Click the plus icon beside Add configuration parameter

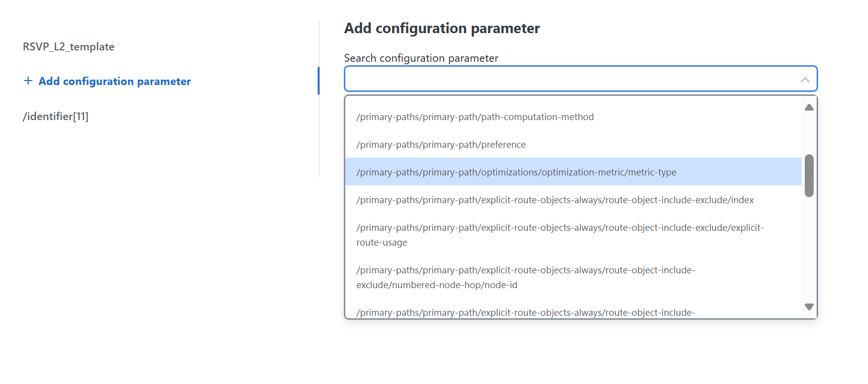28,81
